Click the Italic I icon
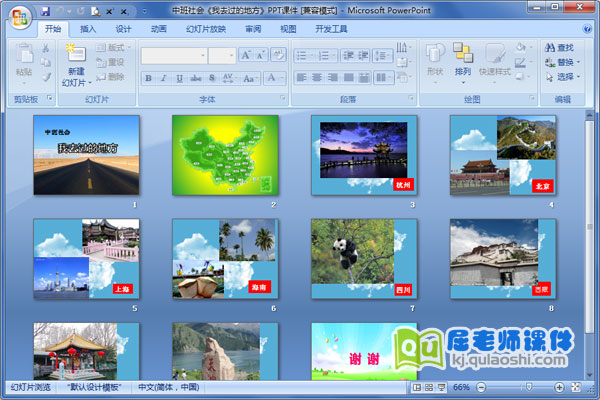The image size is (600, 400). (163, 78)
